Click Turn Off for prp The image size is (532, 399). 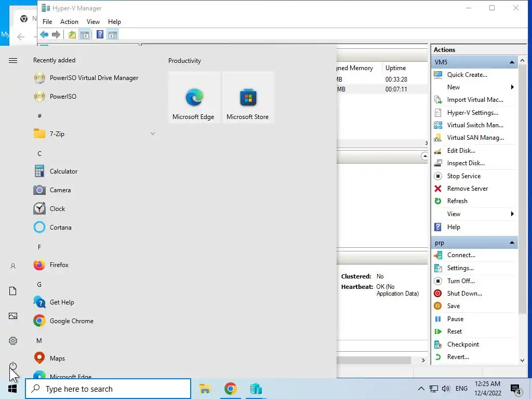point(461,281)
